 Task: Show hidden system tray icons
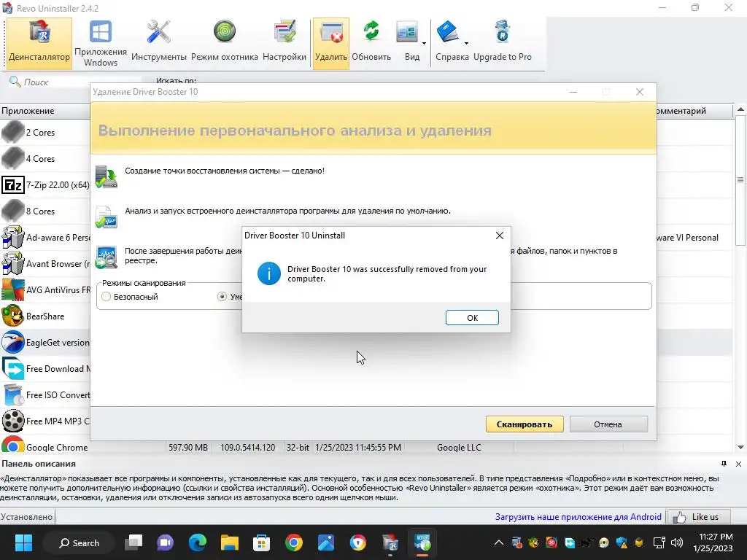(x=498, y=542)
